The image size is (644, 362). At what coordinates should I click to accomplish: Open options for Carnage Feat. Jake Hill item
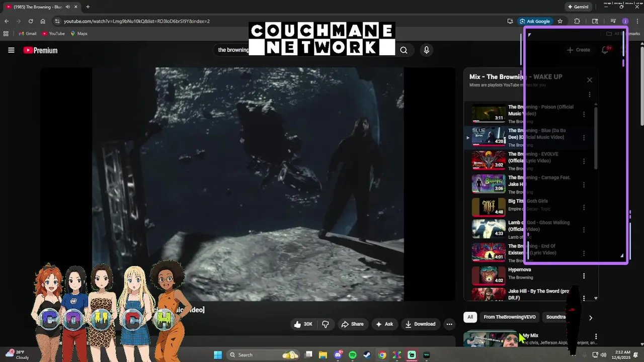[x=584, y=185]
